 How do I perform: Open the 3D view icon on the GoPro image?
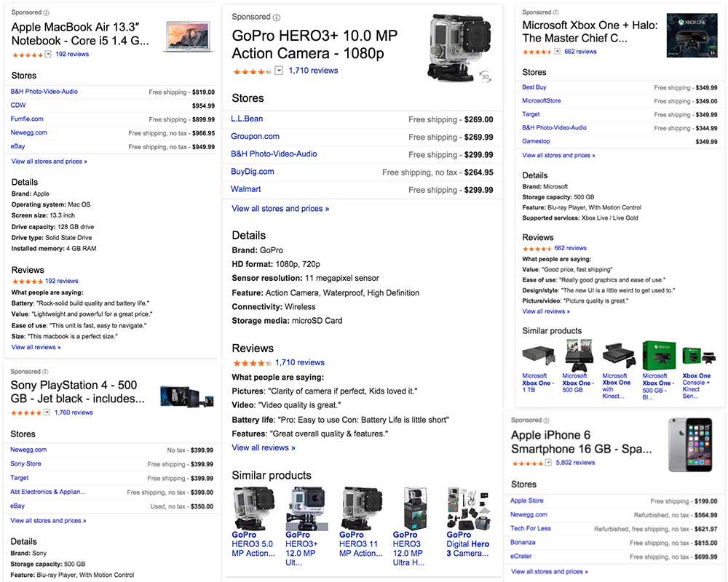coord(485,76)
